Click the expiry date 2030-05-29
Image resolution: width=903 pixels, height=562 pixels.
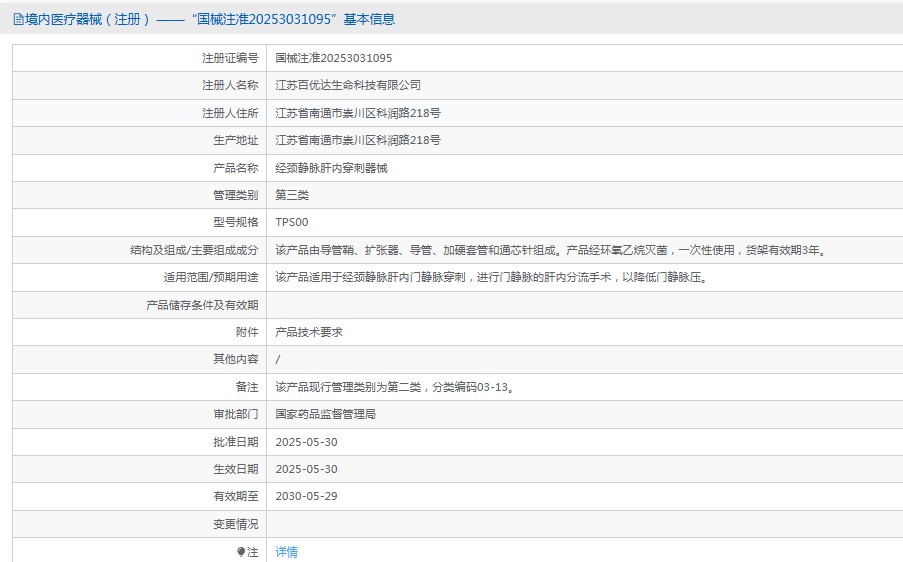[306, 496]
